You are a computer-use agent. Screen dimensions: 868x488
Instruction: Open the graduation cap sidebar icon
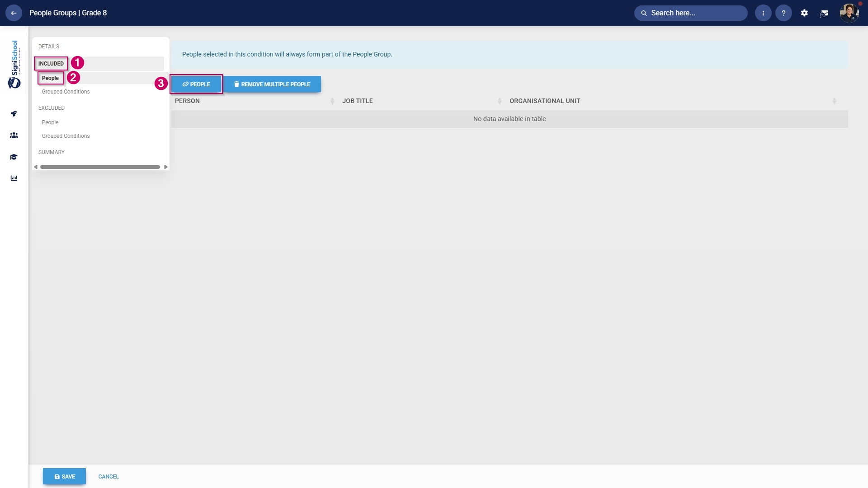14,157
